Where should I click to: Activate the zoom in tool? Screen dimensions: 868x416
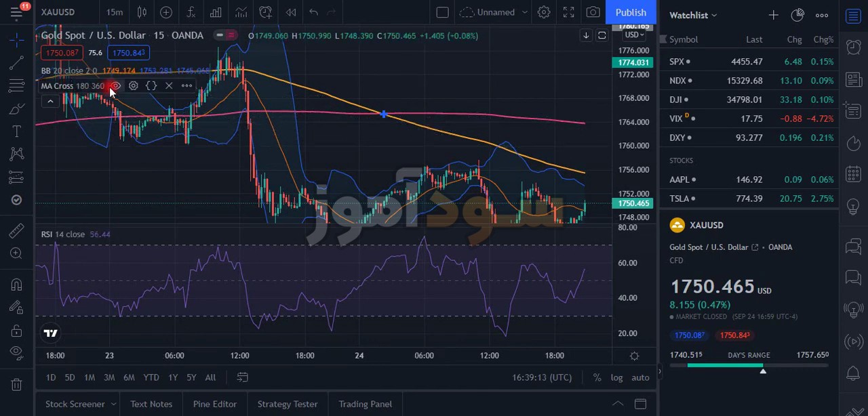tap(17, 253)
